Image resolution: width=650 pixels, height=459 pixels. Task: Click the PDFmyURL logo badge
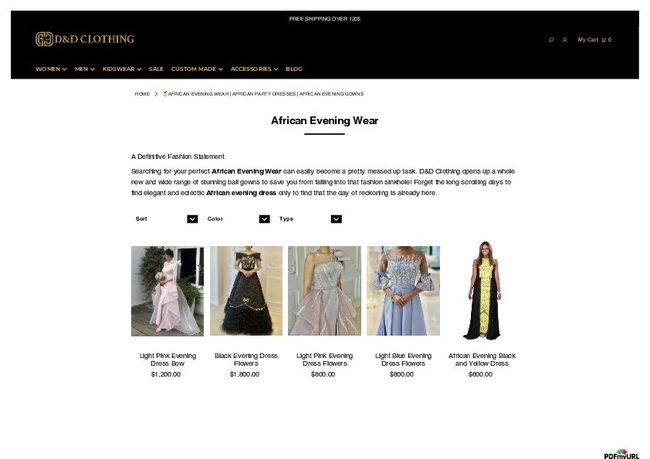(621, 454)
